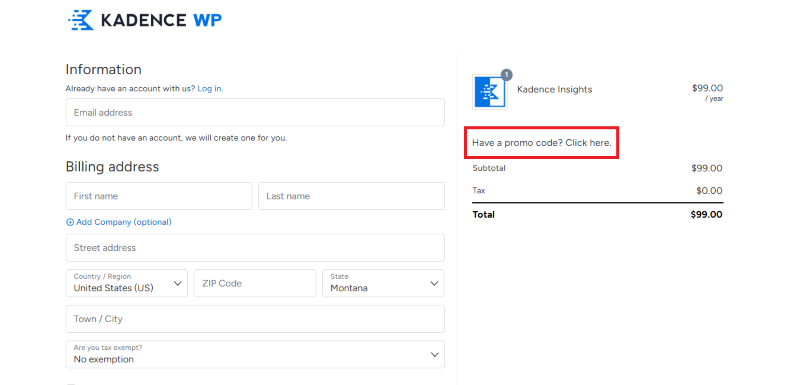Focus the Email address field

255,112
